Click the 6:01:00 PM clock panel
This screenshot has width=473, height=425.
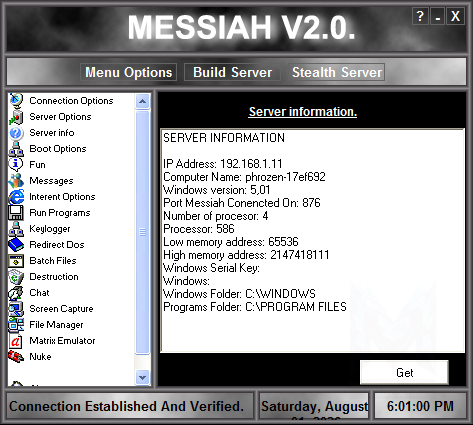coord(420,406)
